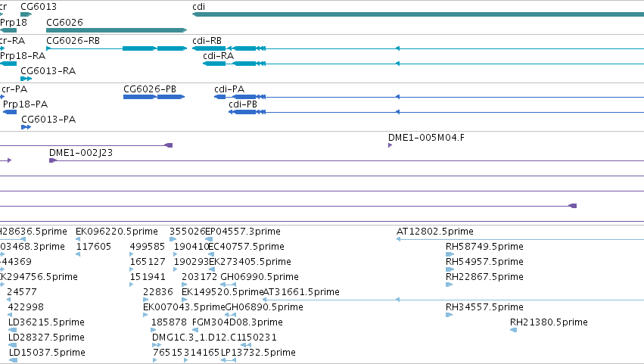
Task: Select the LD28327.5prime EST label
Action: click(46, 338)
